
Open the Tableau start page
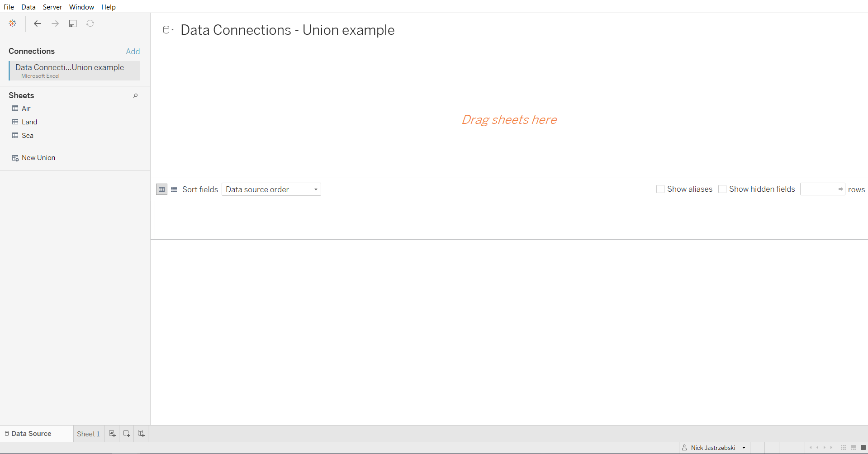(12, 24)
